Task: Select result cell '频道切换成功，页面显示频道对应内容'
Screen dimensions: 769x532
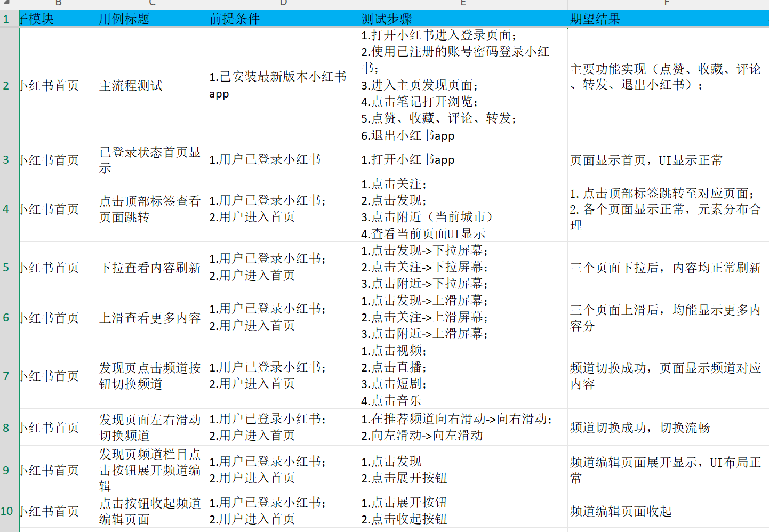Action: [668, 376]
